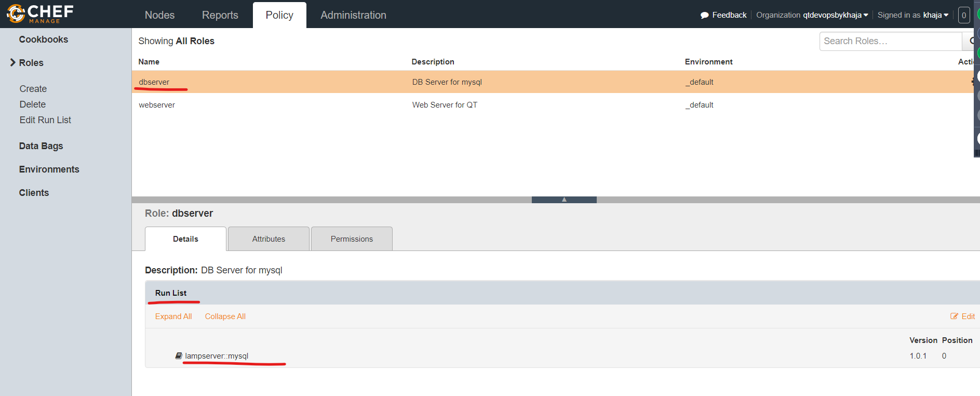Open Clients in the sidebar
The height and width of the screenshot is (396, 980).
[34, 193]
